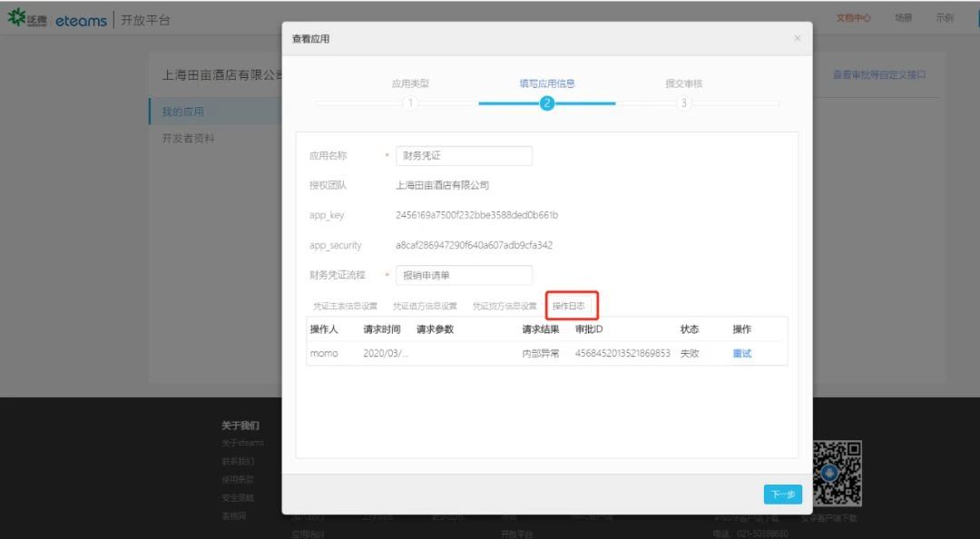
Task: Click 查看审批等自定义接口 link
Action: (x=878, y=75)
